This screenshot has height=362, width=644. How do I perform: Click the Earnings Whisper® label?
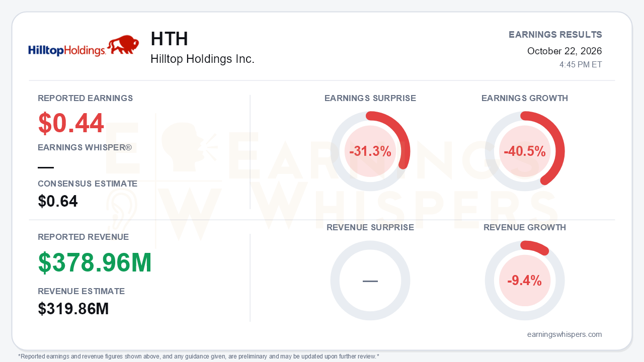[85, 148]
